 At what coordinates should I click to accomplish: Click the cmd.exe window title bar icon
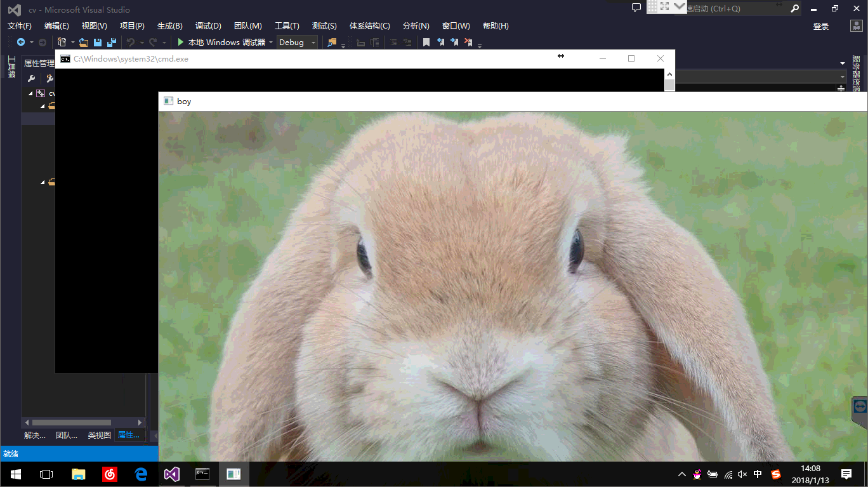pos(65,58)
